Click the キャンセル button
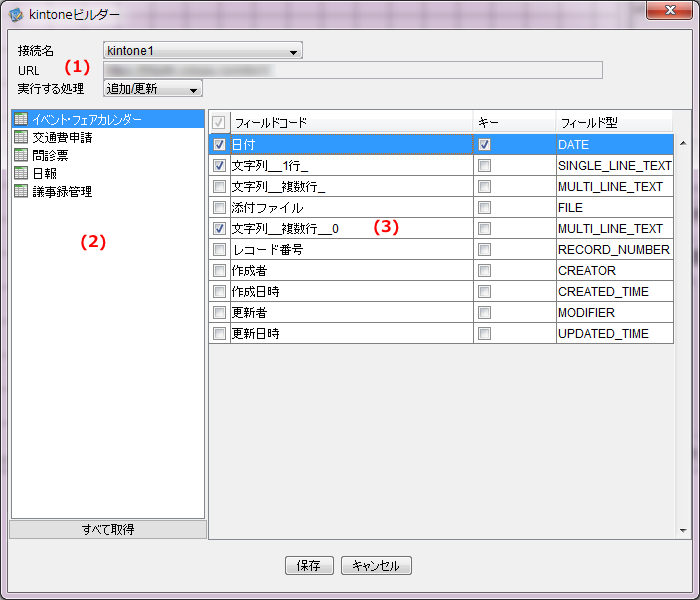The height and width of the screenshot is (600, 700). (376, 565)
